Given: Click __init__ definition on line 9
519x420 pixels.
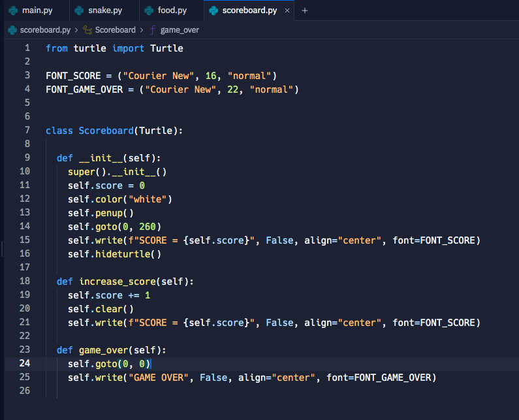Looking at the screenshot, I should [101, 158].
